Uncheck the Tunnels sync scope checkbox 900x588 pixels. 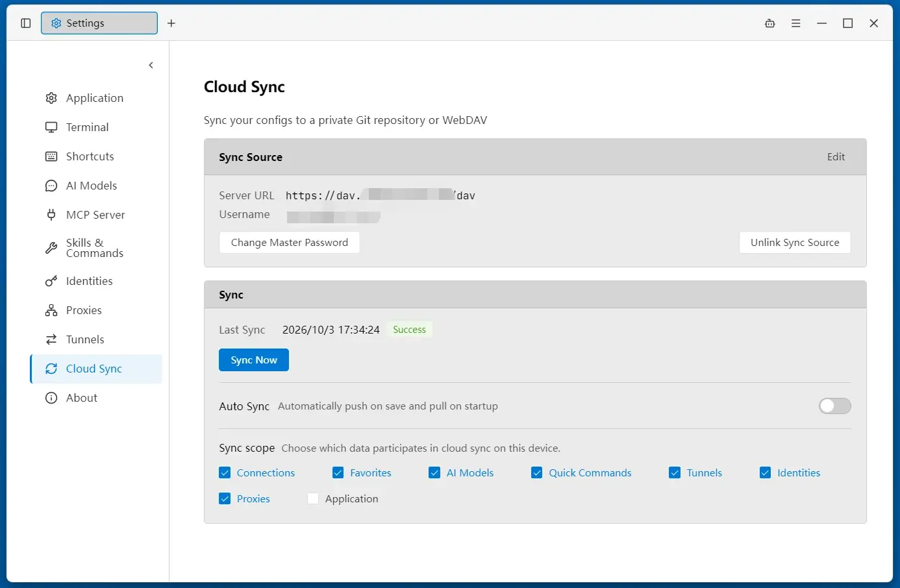pos(675,473)
